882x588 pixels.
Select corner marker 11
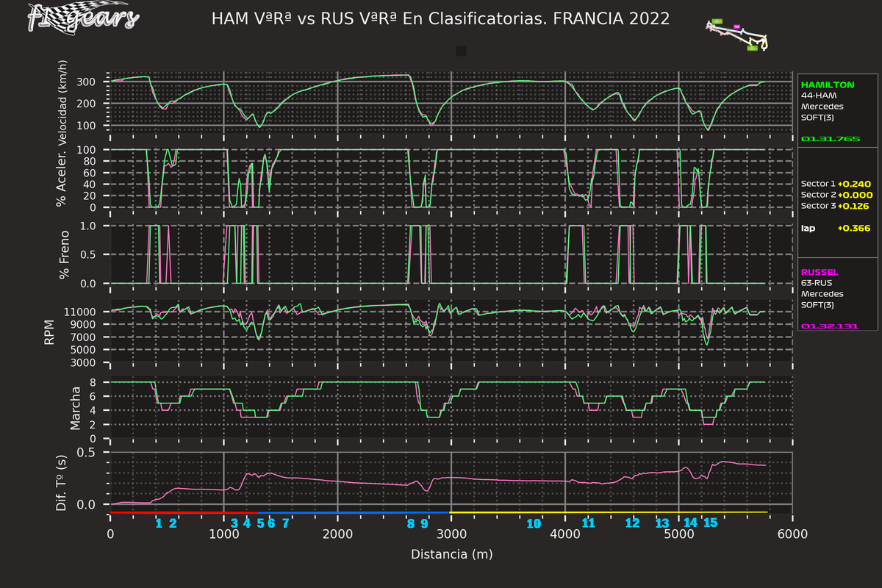588,523
